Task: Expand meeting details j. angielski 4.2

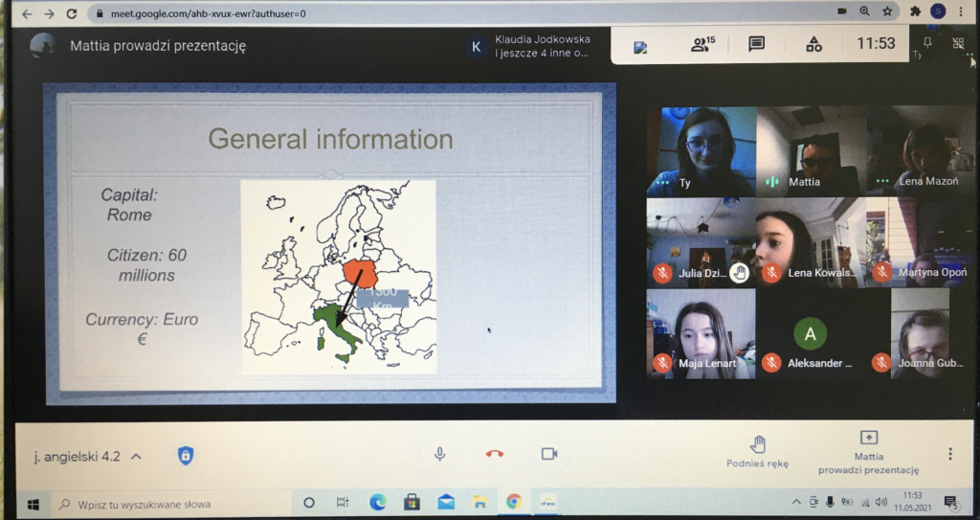Action: pyautogui.click(x=87, y=456)
